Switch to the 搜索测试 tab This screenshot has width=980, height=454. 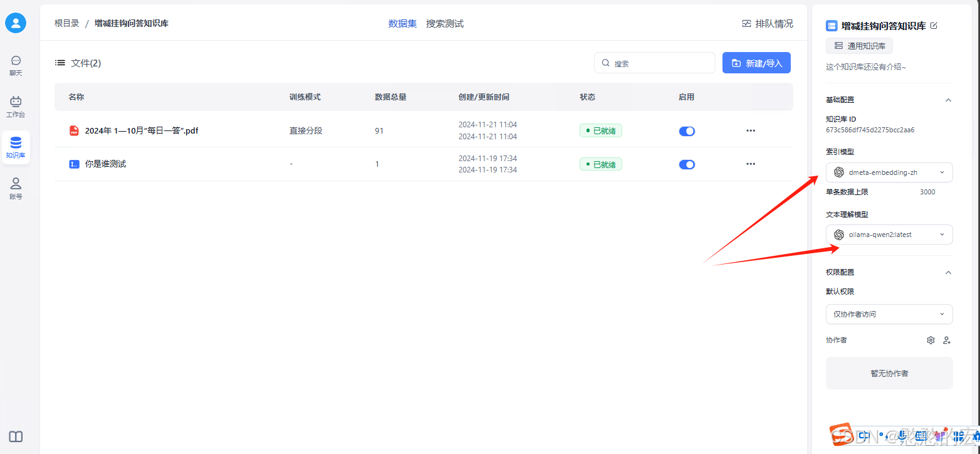pyautogui.click(x=445, y=23)
